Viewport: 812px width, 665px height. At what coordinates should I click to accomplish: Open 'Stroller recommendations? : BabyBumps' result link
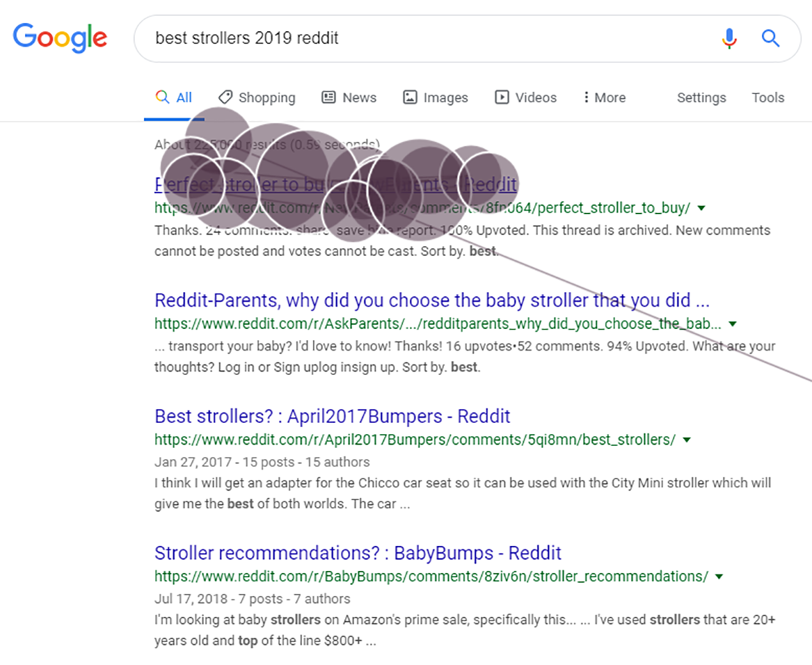[x=358, y=553]
